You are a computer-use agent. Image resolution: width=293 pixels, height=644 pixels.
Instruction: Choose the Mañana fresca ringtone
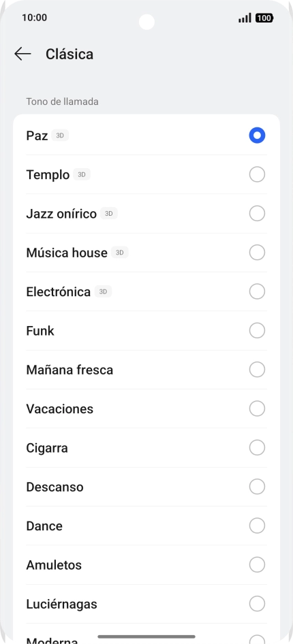click(x=146, y=370)
